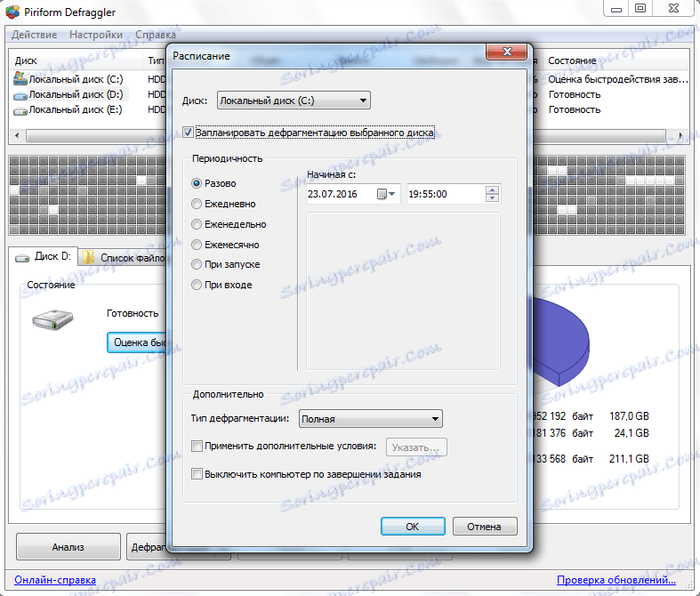Click the Local Disk (C:) drive icon

(x=20, y=79)
